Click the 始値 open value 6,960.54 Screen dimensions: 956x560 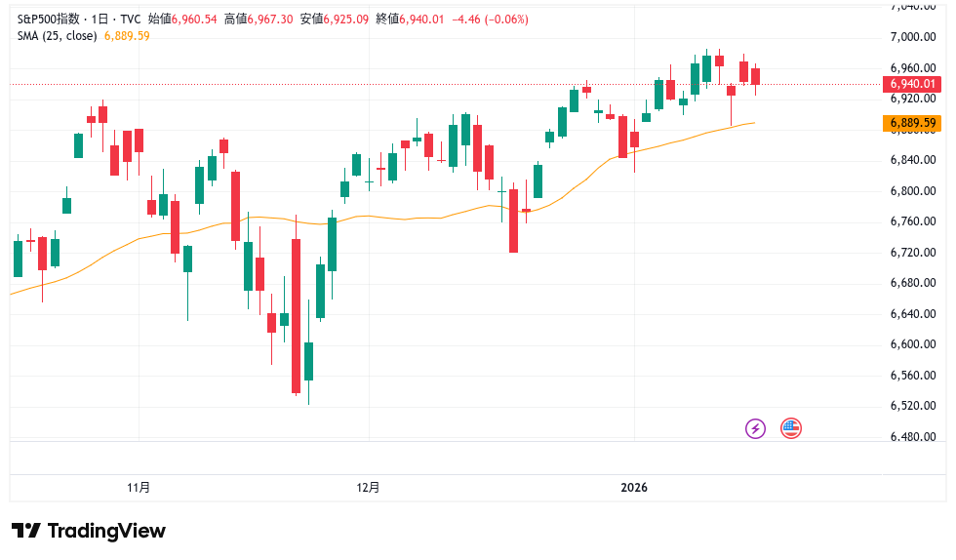(x=194, y=19)
